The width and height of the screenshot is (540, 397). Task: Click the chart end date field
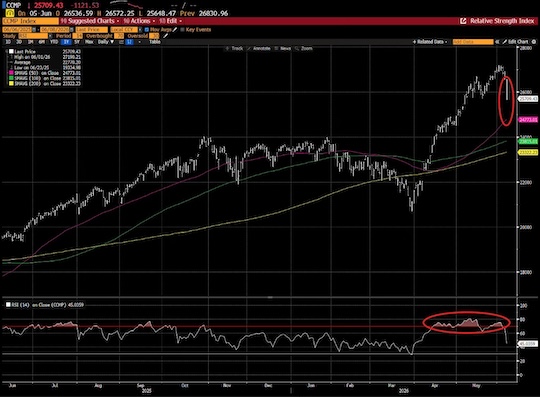pos(55,30)
